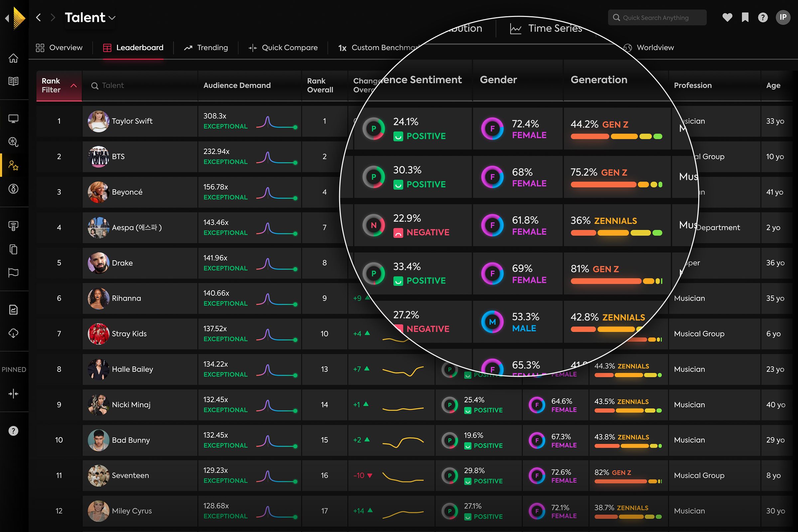Open the TV monitor sidebar icon
Image resolution: width=798 pixels, height=532 pixels.
[13, 119]
